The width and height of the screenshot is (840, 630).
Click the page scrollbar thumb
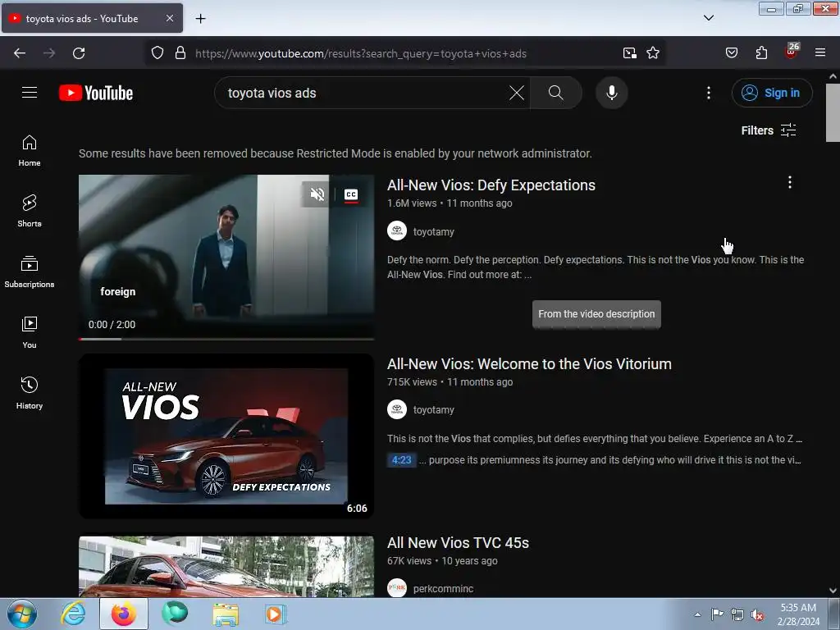point(833,113)
